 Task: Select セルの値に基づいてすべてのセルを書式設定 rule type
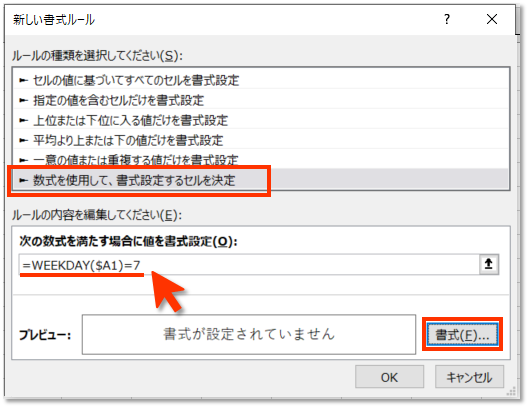tap(261, 80)
